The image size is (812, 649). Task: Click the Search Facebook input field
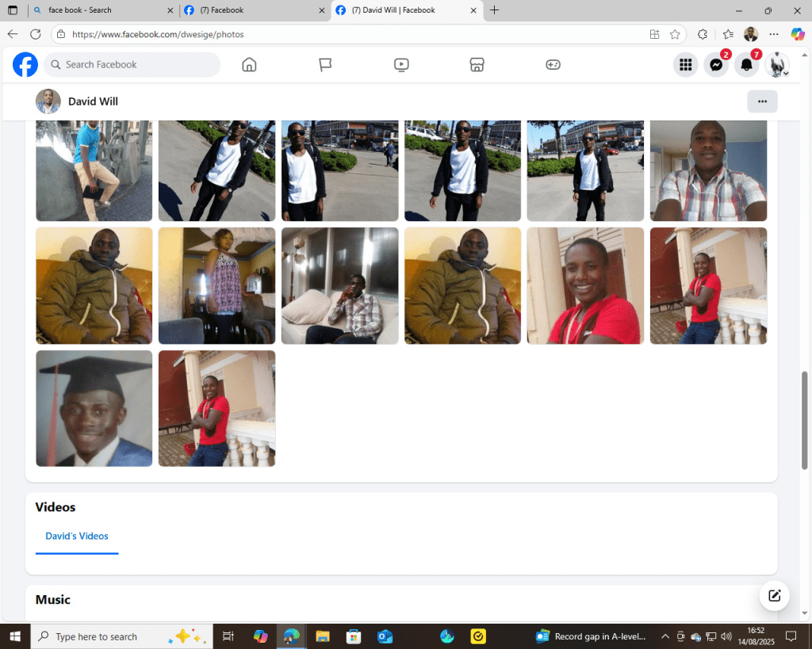(132, 65)
